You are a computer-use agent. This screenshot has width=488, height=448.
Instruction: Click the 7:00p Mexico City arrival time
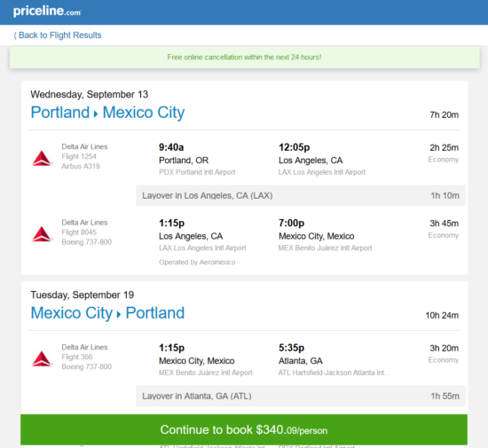pyautogui.click(x=291, y=223)
